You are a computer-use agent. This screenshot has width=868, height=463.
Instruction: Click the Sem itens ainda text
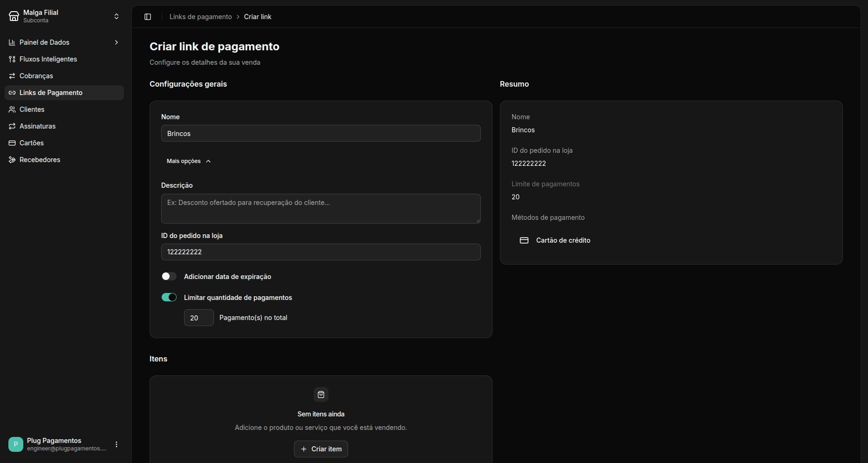(321, 414)
